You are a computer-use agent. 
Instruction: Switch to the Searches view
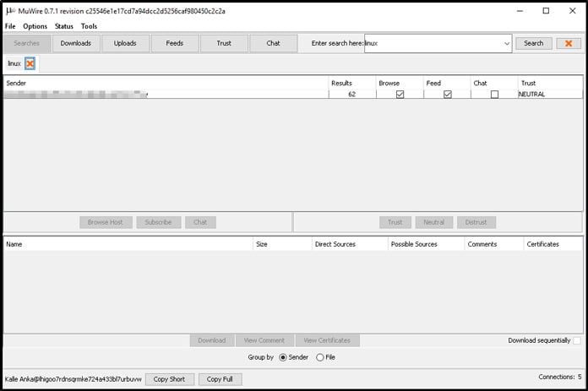point(27,43)
